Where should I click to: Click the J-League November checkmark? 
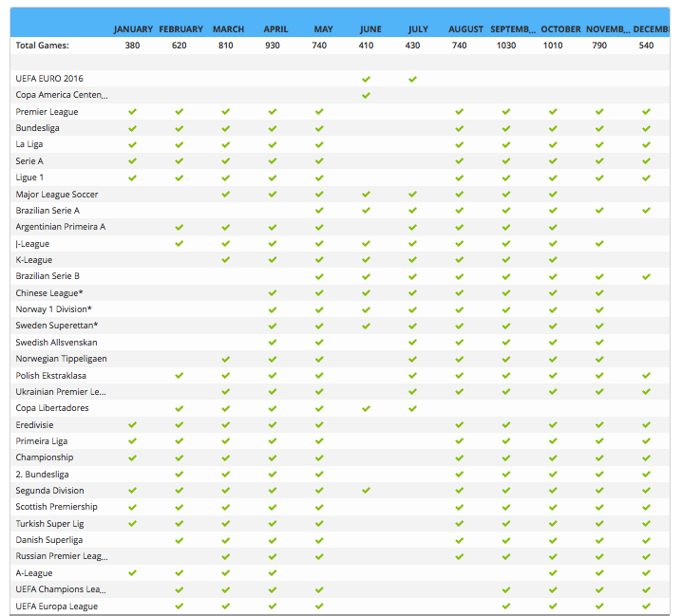[599, 243]
